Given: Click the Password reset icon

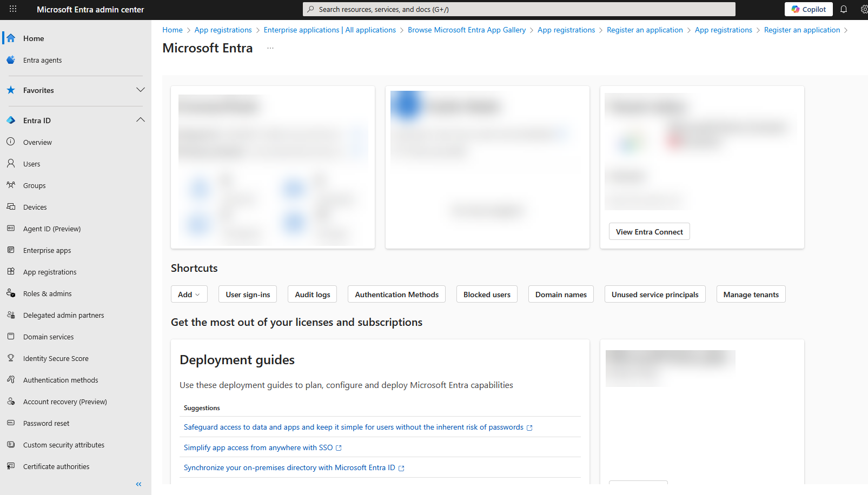Looking at the screenshot, I should tap(11, 423).
